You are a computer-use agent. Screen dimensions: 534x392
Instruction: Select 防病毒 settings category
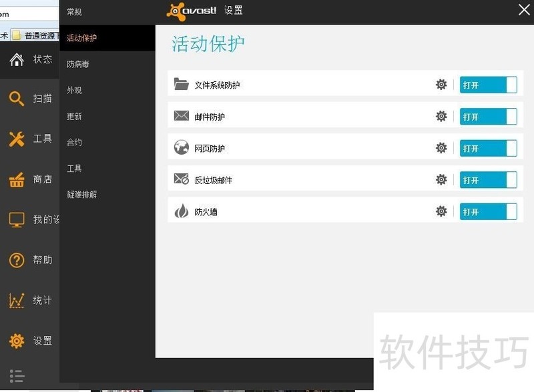(x=78, y=64)
